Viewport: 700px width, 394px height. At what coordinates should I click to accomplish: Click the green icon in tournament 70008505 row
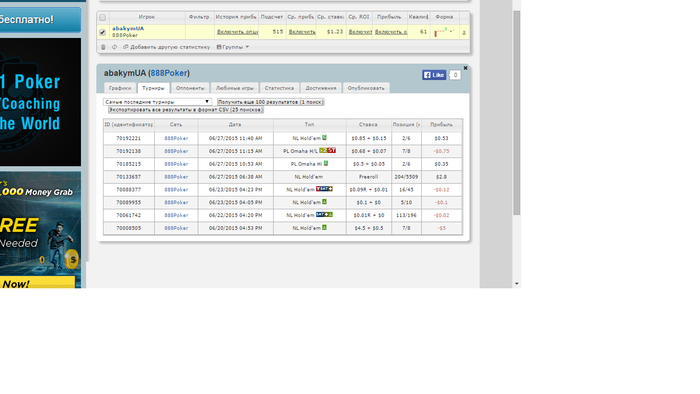click(x=325, y=228)
